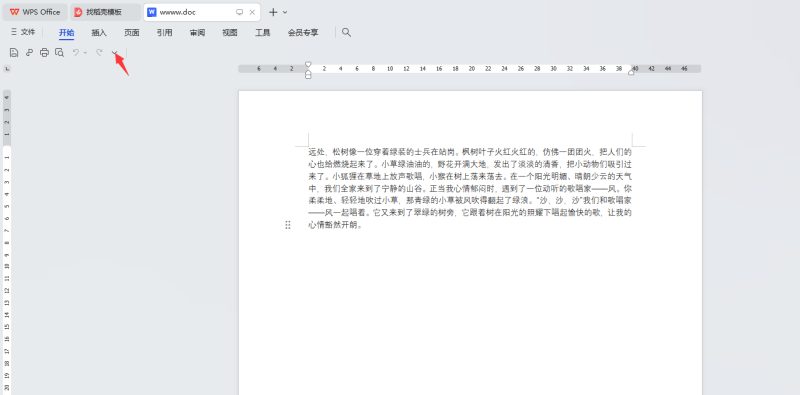Screen dimensions: 800x395
Task: Switch to the 视图 tab
Action: [230, 33]
